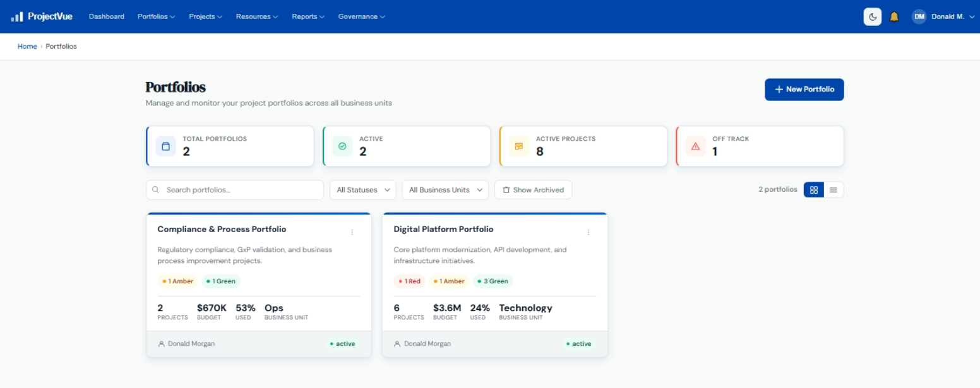Image resolution: width=980 pixels, height=388 pixels.
Task: Click the search magnifier icon
Action: coord(156,190)
